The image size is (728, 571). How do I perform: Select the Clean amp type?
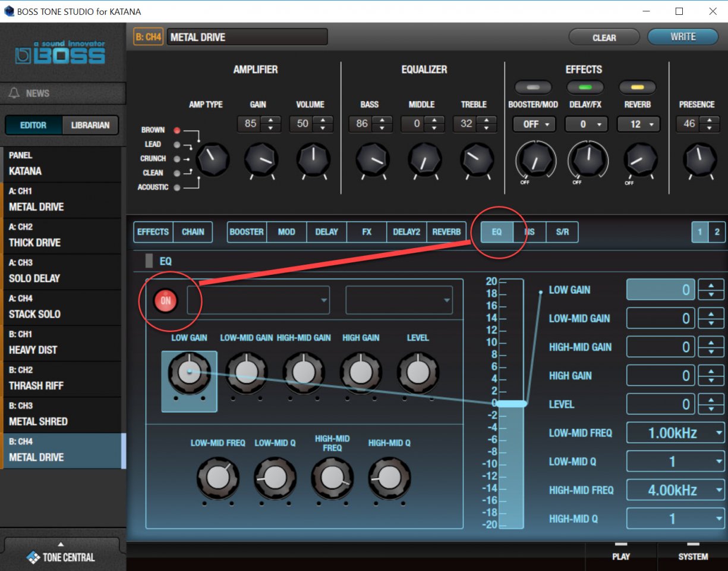[177, 173]
